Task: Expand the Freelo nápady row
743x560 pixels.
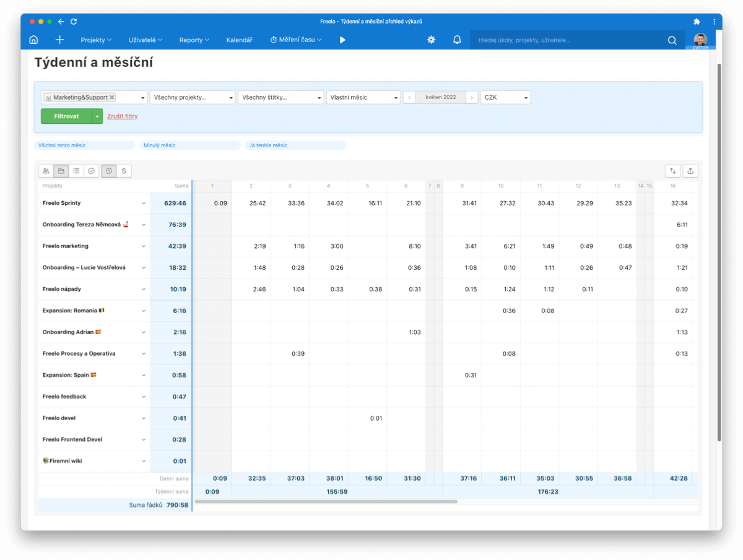Action: pyautogui.click(x=144, y=289)
